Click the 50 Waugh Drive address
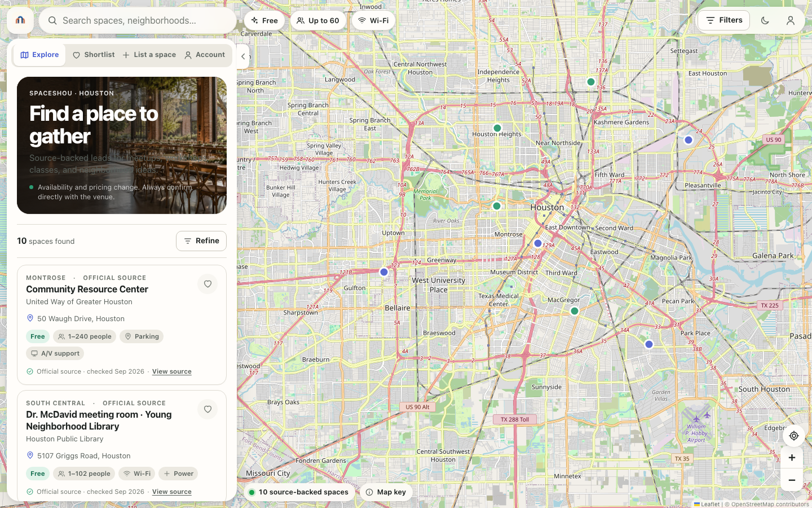 (x=81, y=319)
